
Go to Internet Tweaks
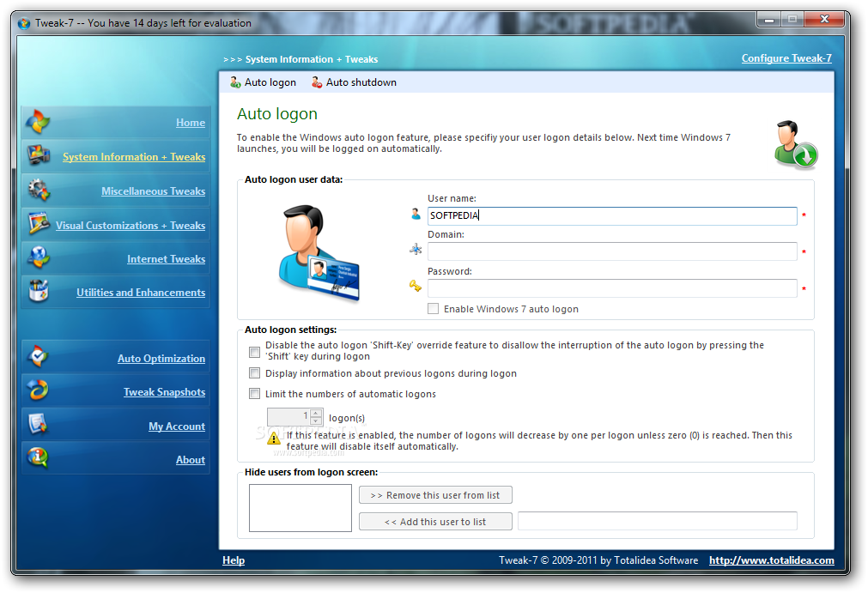pos(166,259)
